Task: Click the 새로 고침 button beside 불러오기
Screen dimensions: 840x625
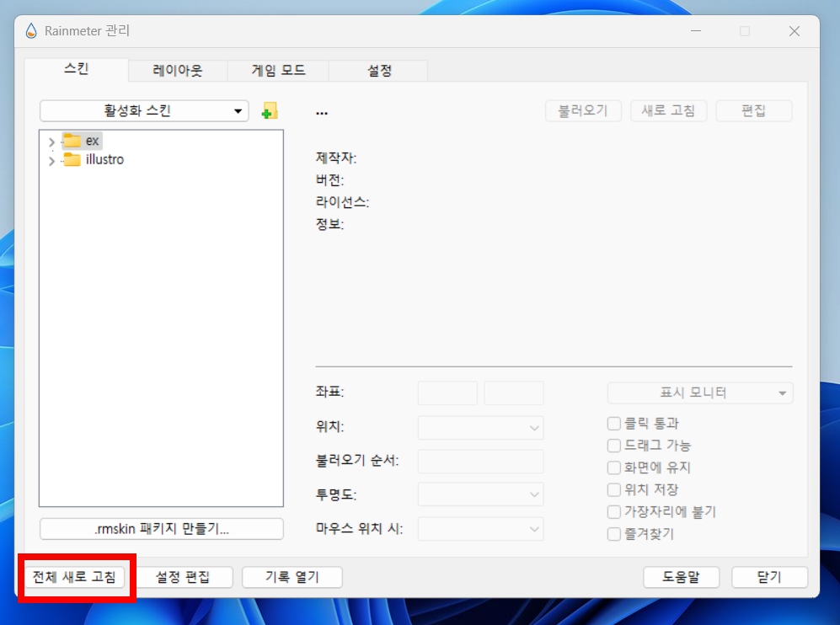Action: pos(669,111)
